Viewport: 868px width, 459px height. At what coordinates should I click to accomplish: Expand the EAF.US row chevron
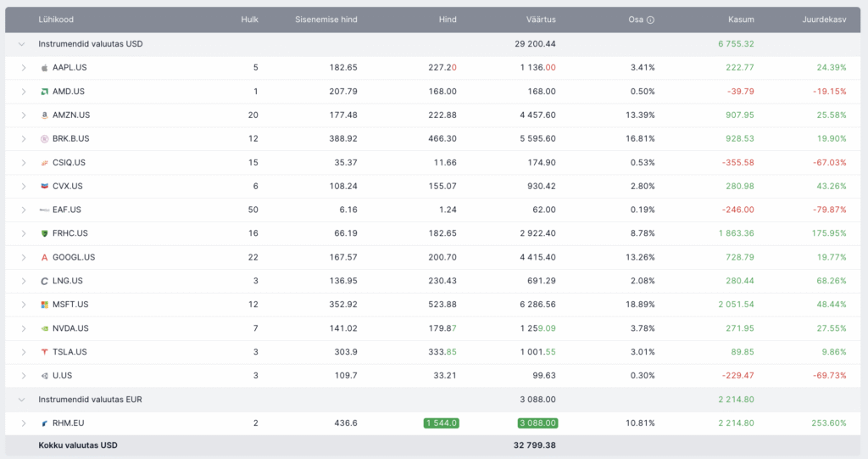click(23, 210)
